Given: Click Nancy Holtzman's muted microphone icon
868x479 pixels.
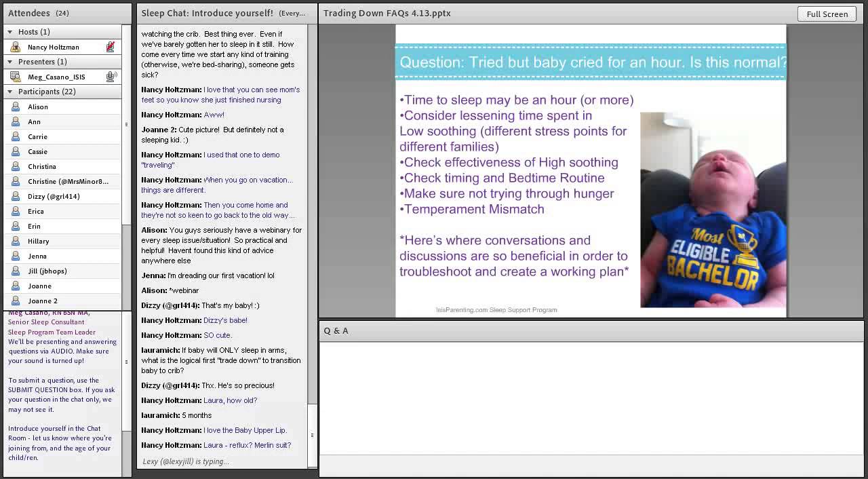Looking at the screenshot, I should click(x=110, y=47).
